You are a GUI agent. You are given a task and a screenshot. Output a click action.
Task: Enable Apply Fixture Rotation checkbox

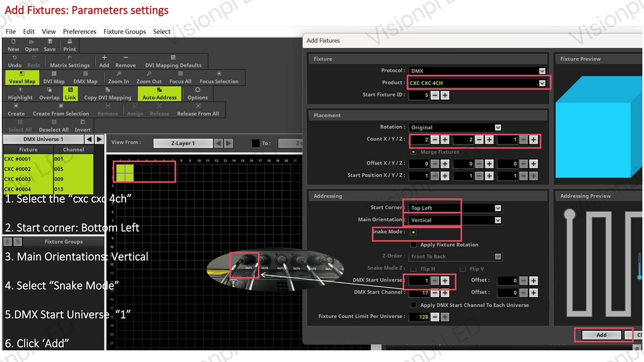(x=414, y=245)
